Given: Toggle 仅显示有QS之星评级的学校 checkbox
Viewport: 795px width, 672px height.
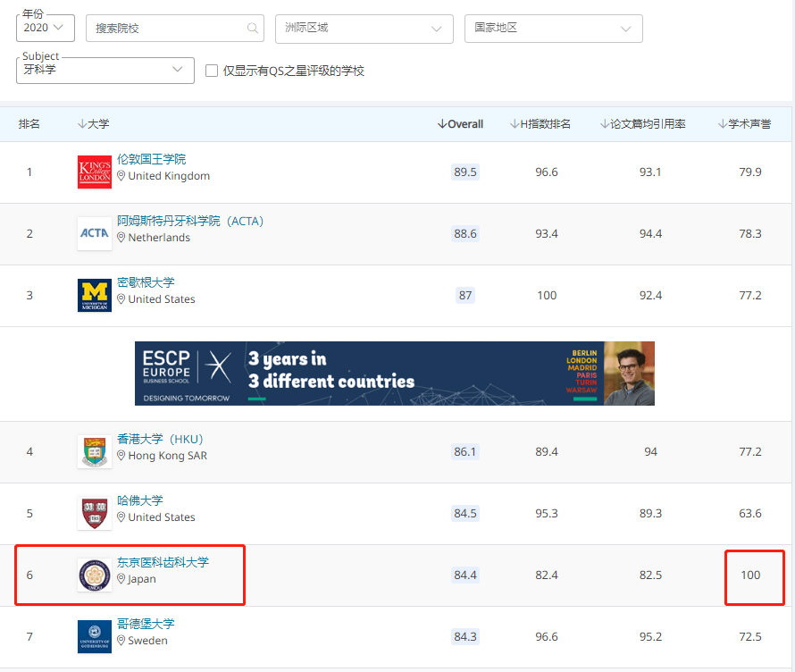Looking at the screenshot, I should tap(212, 71).
